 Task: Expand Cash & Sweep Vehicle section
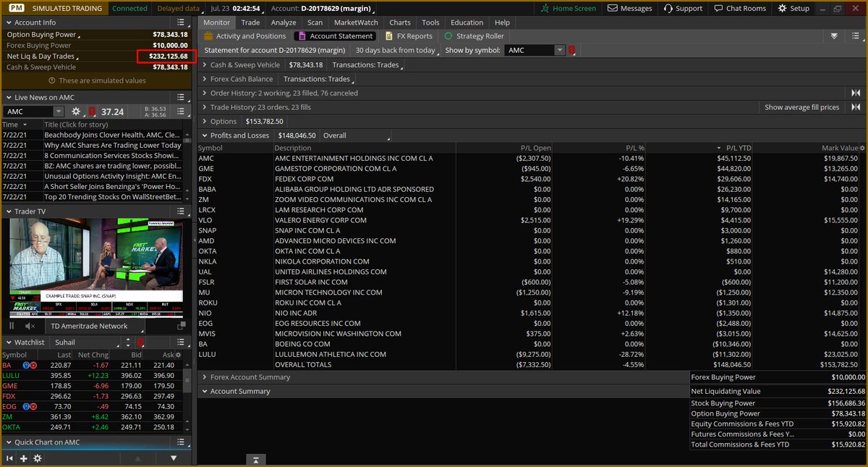click(x=205, y=64)
